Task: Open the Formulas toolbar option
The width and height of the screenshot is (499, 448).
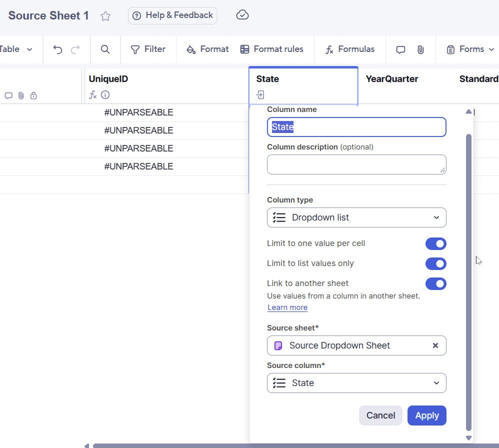Action: point(349,49)
